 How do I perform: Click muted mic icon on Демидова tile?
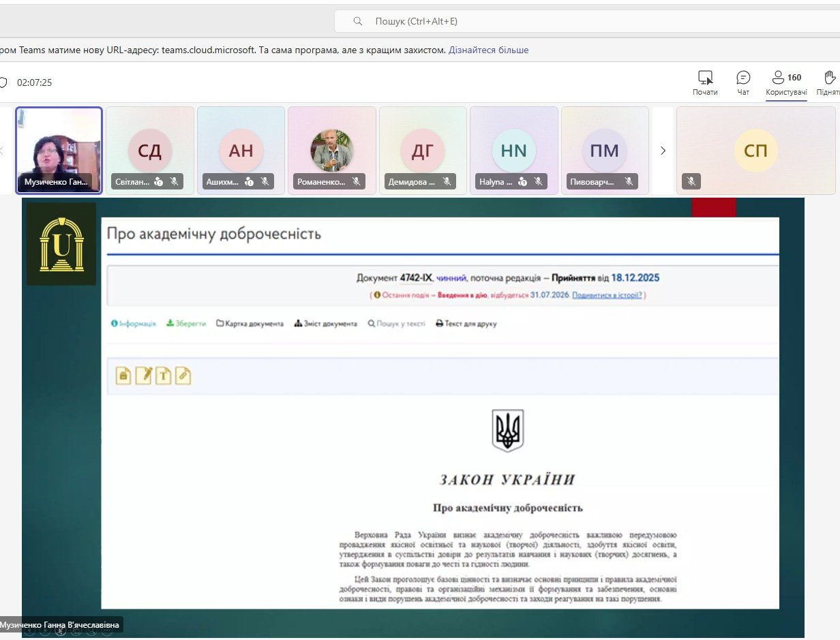click(447, 182)
